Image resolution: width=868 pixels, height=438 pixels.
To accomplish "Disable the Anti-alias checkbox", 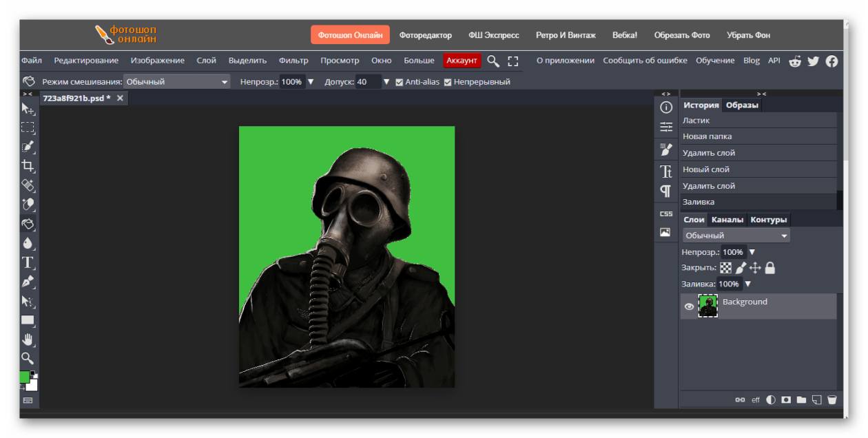I will point(400,82).
